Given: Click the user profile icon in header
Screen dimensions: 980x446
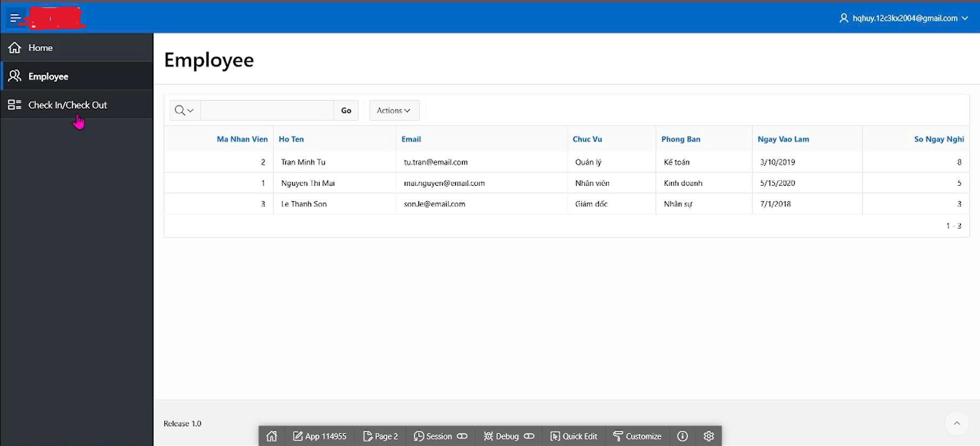Looking at the screenshot, I should (x=843, y=18).
